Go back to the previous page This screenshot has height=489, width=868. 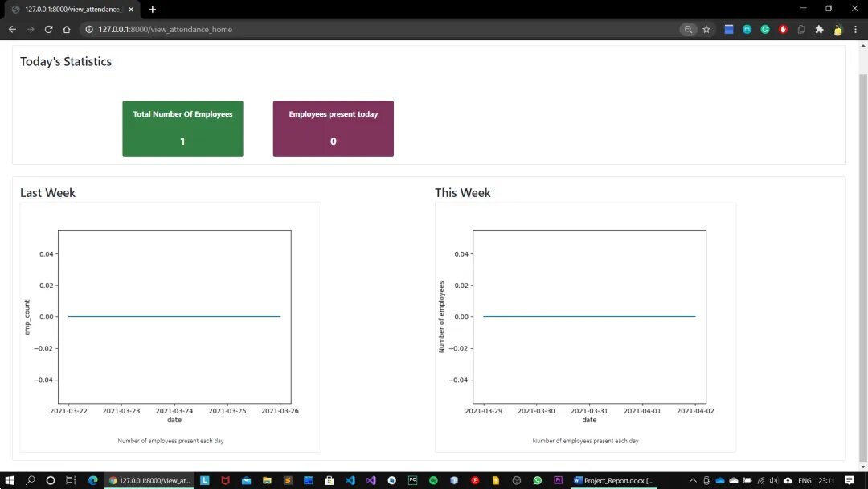pos(12,29)
